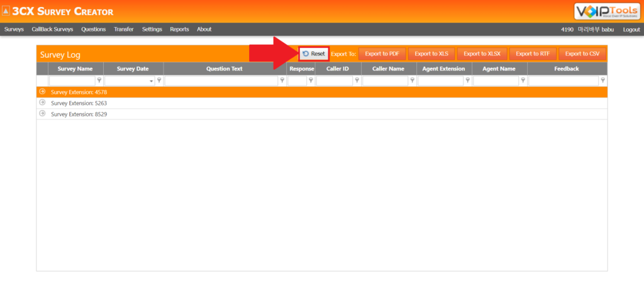
Task: Sort by Caller Name column header
Action: [389, 69]
